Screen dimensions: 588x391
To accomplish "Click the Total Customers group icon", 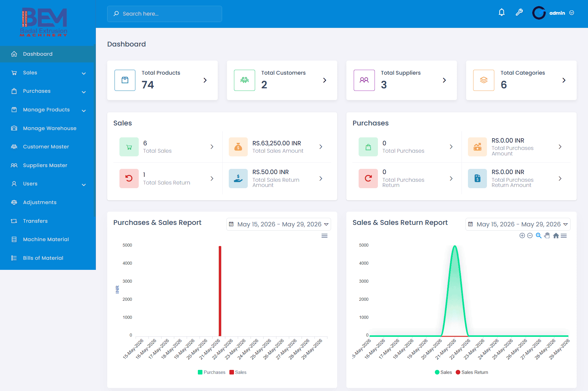I will coord(244,80).
